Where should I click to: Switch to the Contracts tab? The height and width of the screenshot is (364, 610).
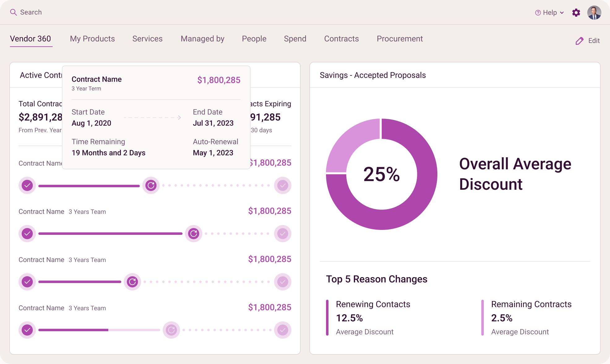pyautogui.click(x=341, y=39)
